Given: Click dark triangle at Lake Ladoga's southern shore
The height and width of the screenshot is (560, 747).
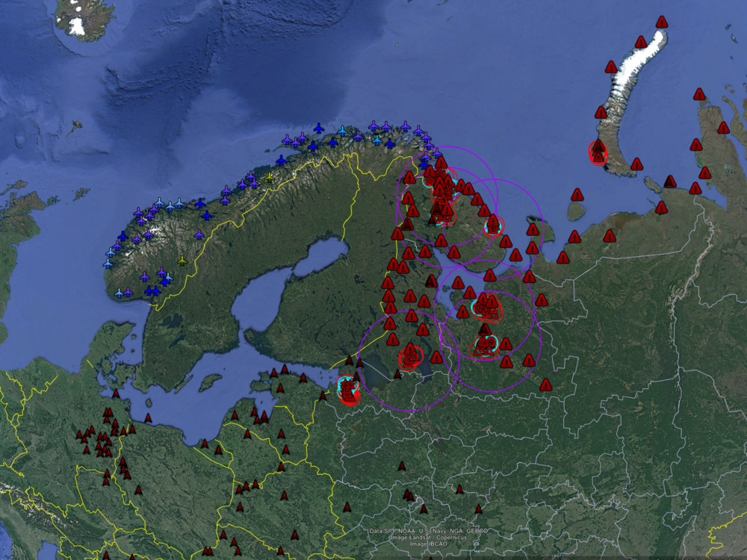Looking at the screenshot, I should pos(397,375).
